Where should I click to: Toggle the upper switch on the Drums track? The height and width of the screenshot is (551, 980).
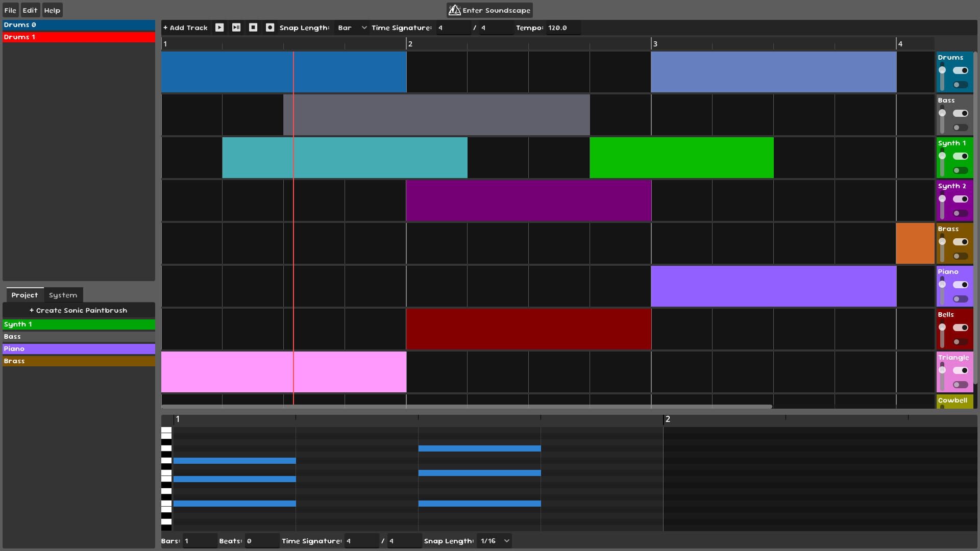point(960,71)
